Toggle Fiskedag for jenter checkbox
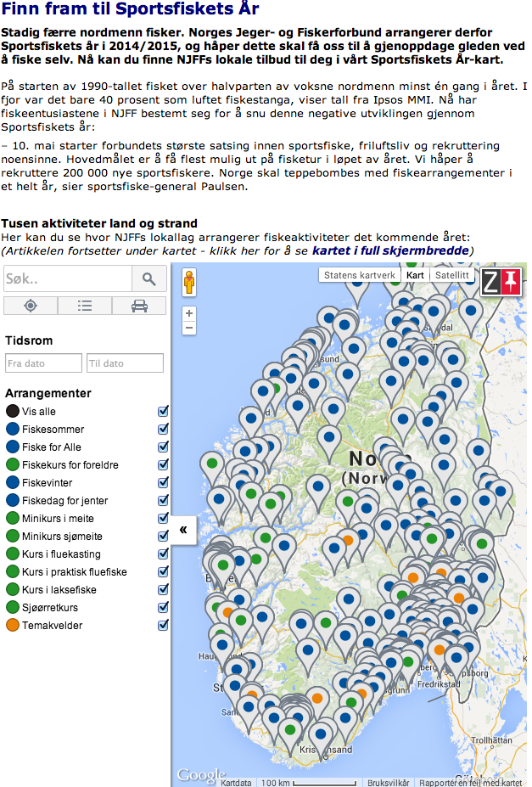Image resolution: width=532 pixels, height=787 pixels. tap(163, 500)
